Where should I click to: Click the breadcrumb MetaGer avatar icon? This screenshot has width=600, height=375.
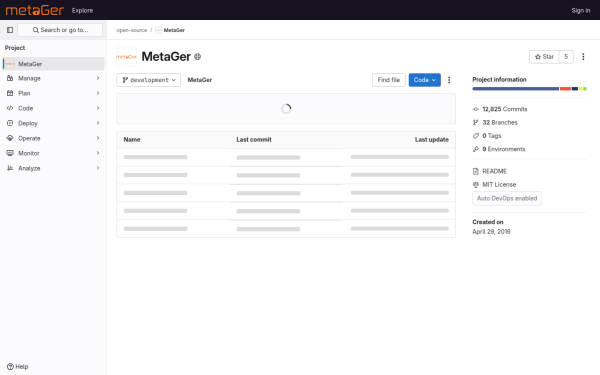pos(158,30)
